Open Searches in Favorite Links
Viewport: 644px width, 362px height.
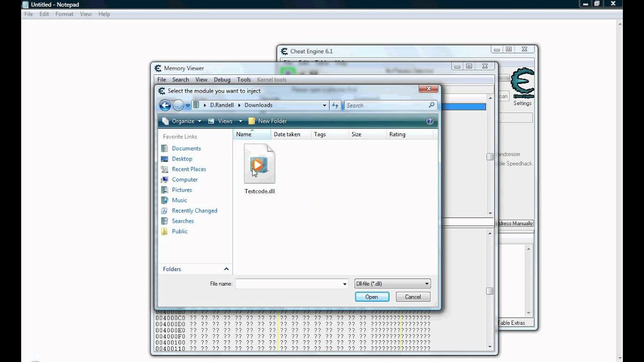(183, 221)
